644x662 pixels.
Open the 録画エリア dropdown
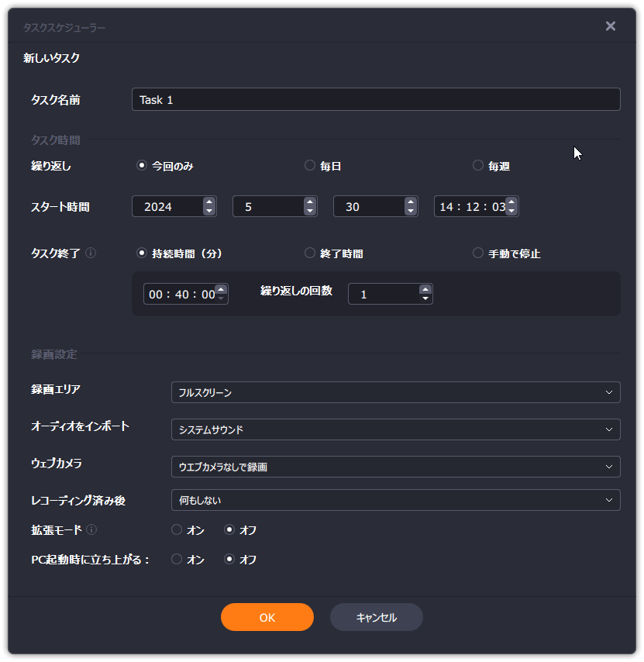click(x=395, y=392)
